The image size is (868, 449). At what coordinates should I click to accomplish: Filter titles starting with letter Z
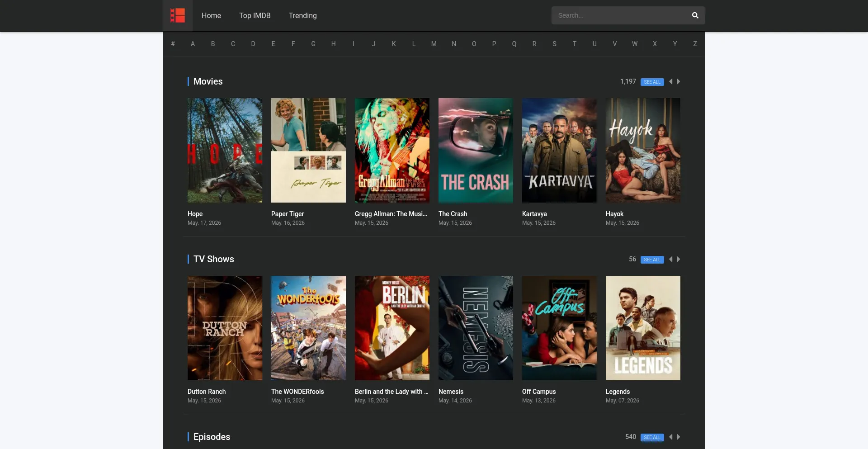(695, 44)
